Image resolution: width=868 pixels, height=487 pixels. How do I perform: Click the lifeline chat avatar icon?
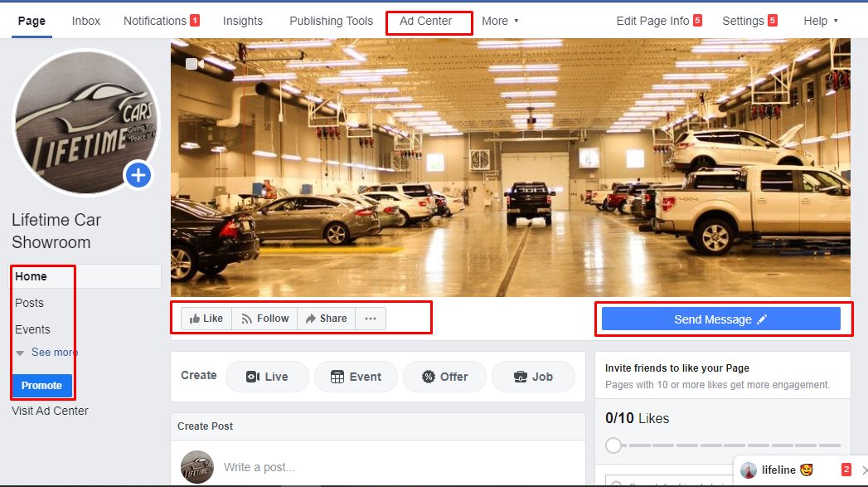[749, 470]
